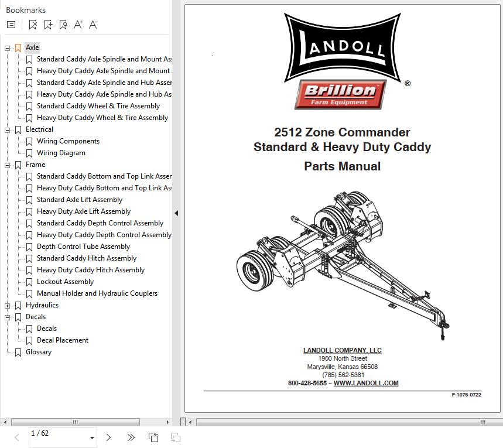Open the Frame bookmark

35,165
